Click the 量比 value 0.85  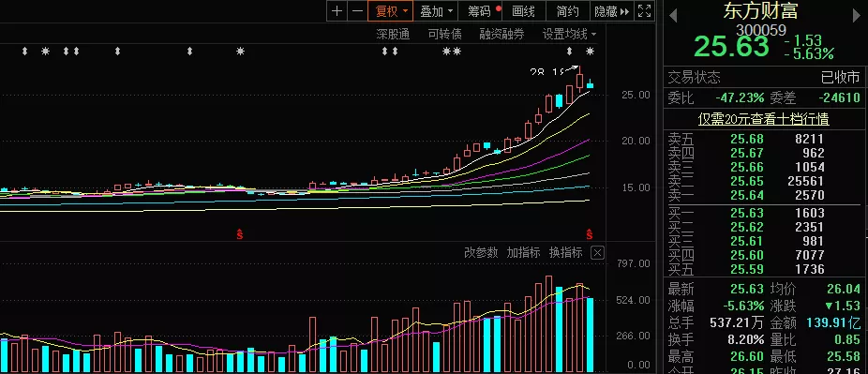pyautogui.click(x=847, y=339)
